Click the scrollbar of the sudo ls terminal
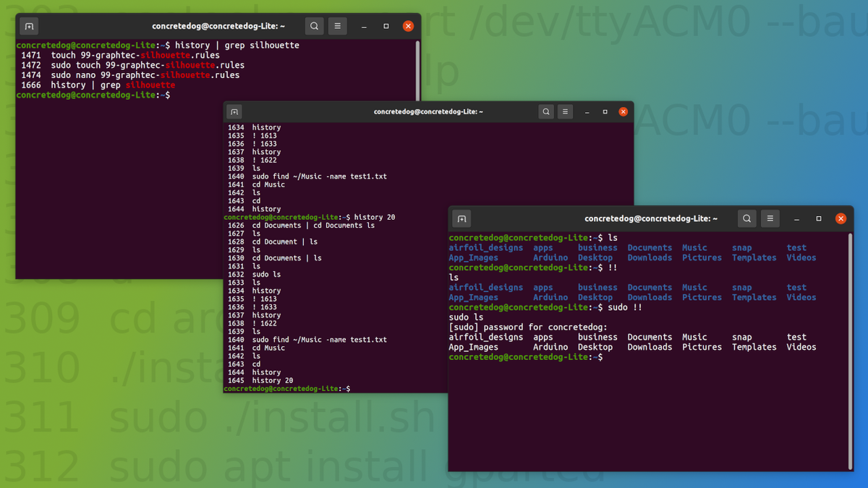 pos(850,350)
